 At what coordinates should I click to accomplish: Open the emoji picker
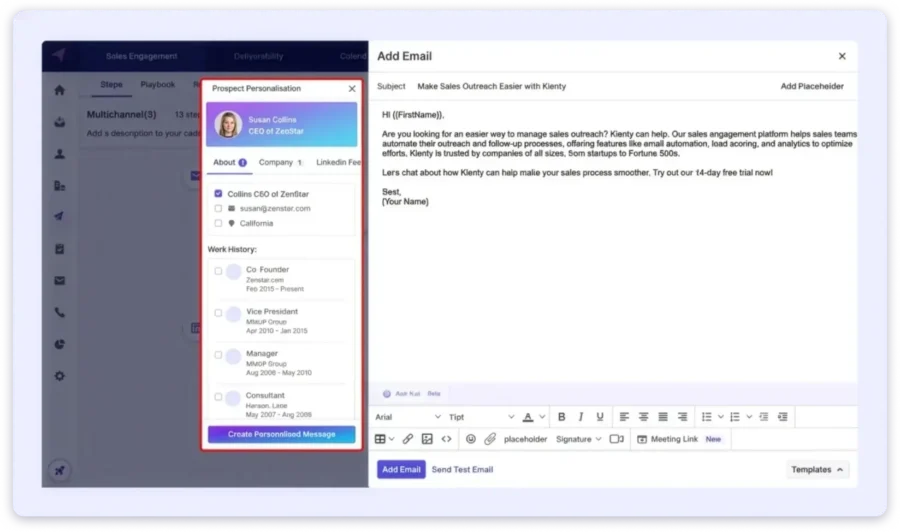coord(471,439)
